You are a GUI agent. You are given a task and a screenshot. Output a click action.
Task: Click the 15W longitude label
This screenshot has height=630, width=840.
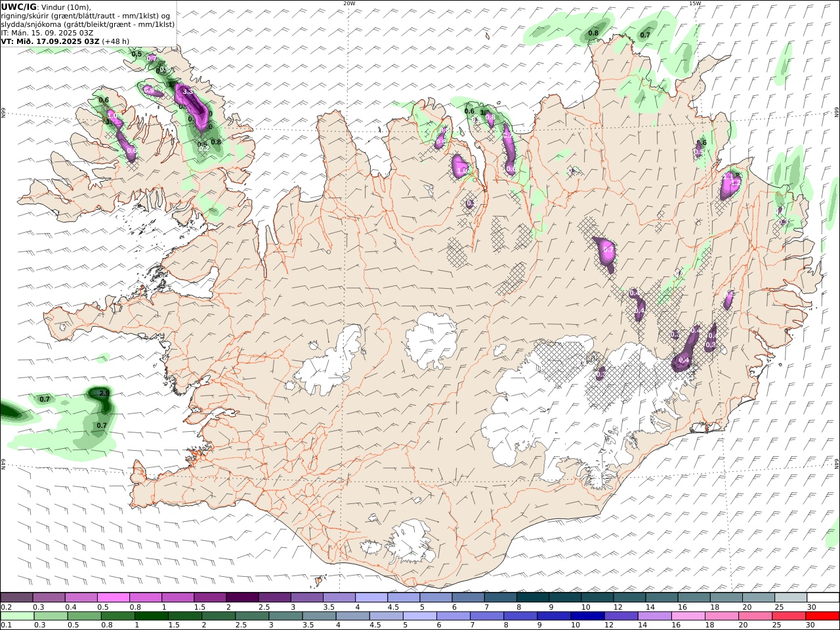695,3
